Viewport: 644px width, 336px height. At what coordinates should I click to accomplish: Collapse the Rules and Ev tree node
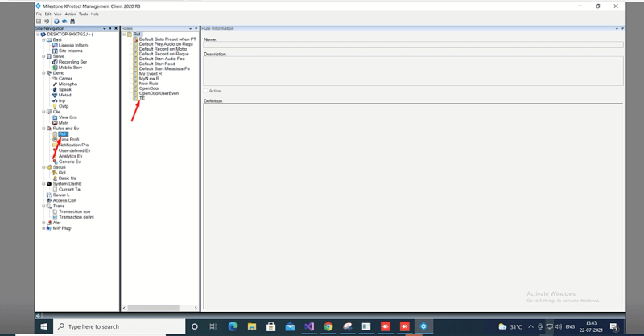(x=43, y=129)
